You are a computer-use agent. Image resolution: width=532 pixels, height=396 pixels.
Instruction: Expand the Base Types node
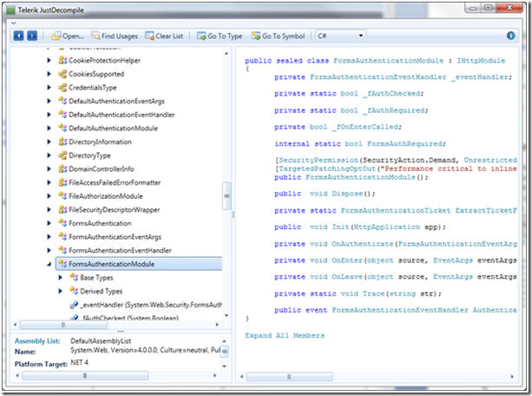[x=61, y=278]
